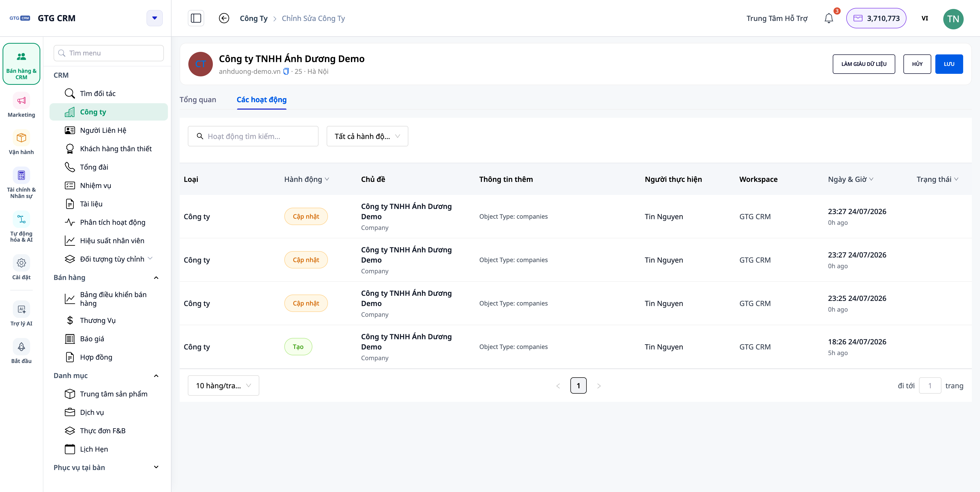980x492 pixels.
Task: Open the Tài chính & Nhân sự module
Action: click(x=21, y=183)
